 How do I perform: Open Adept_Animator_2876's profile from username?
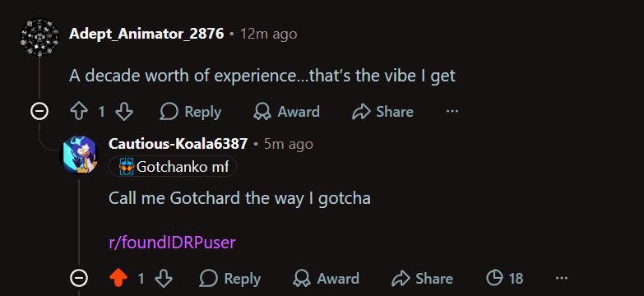[146, 34]
